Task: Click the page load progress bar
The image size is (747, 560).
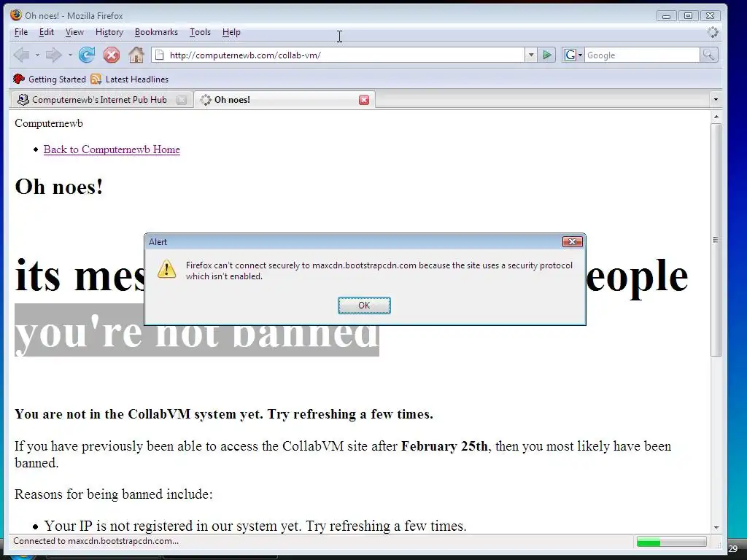Action: [671, 542]
